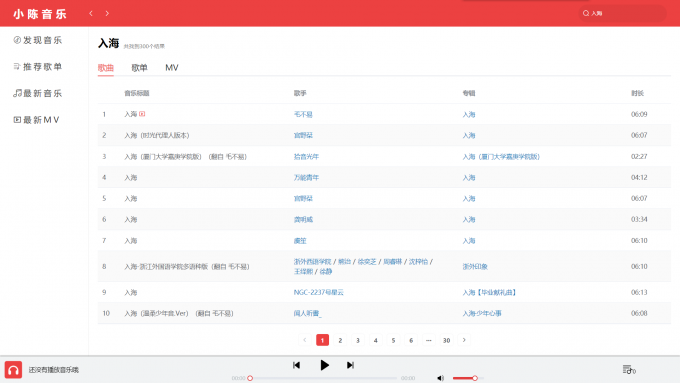Open the artist link in row 7
Viewport: 680px width, 383px height.
300,241
